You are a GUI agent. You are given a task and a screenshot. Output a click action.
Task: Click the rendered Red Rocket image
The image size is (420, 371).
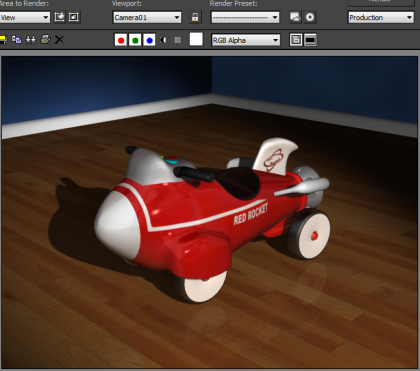[x=209, y=212]
